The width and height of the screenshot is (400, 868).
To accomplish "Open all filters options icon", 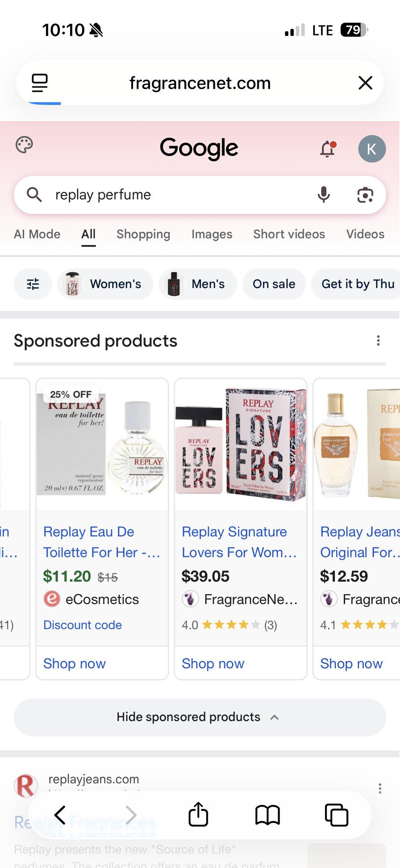I will pyautogui.click(x=33, y=284).
